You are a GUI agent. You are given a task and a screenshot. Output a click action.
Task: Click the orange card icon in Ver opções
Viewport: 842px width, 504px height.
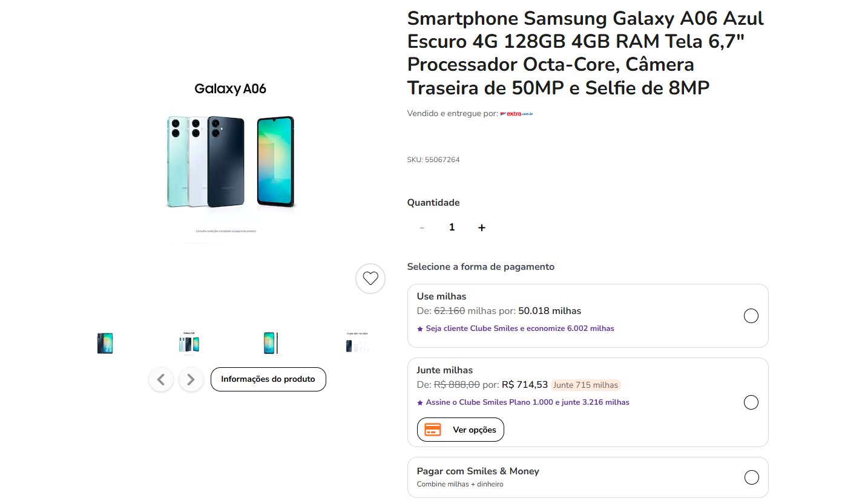(433, 430)
